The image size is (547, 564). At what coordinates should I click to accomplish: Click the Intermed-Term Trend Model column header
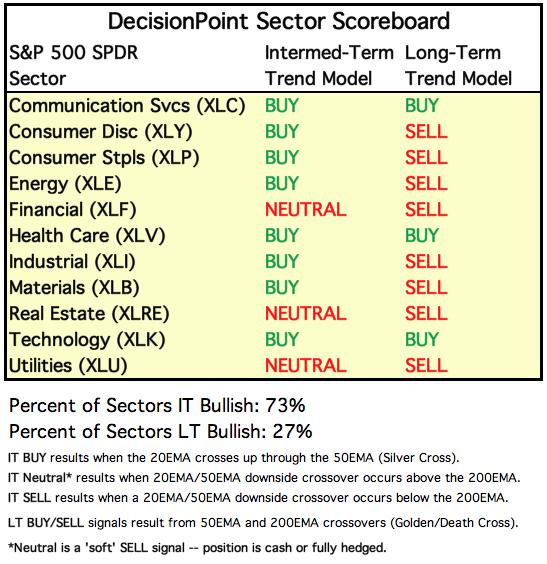point(329,66)
